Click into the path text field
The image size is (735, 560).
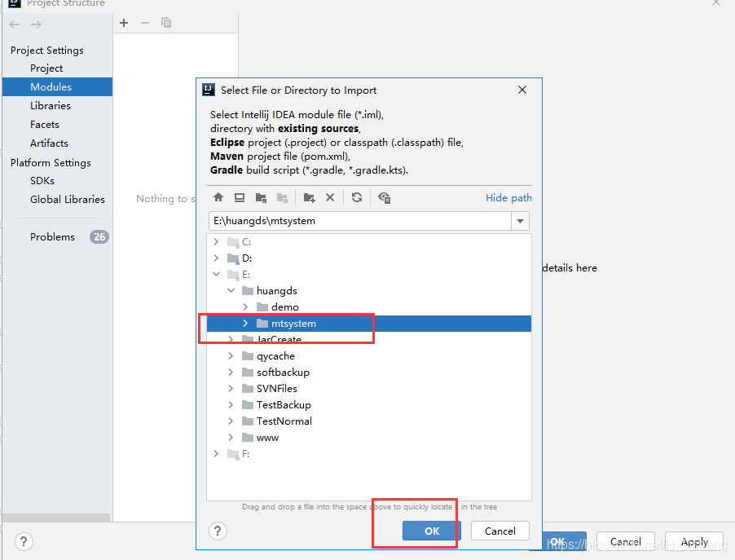click(x=359, y=221)
